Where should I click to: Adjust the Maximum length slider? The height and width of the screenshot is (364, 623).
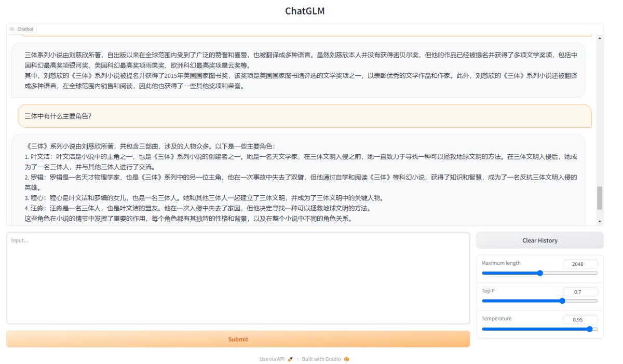tap(539, 273)
